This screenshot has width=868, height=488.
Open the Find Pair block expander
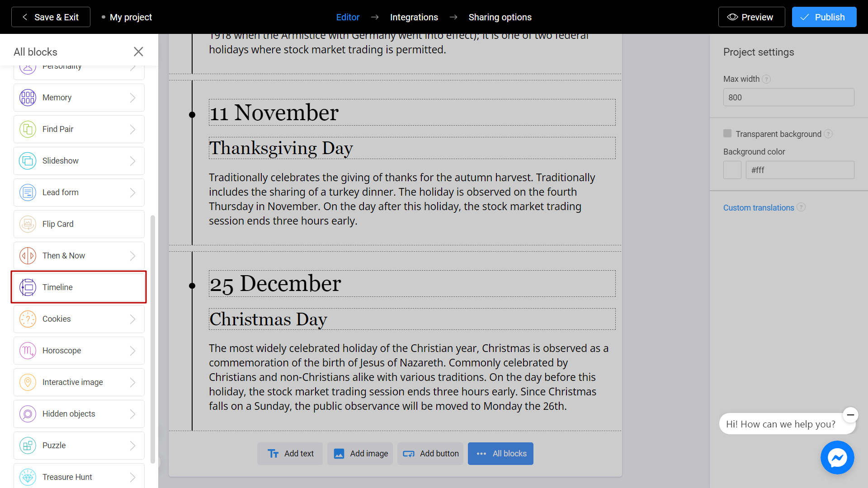click(132, 129)
